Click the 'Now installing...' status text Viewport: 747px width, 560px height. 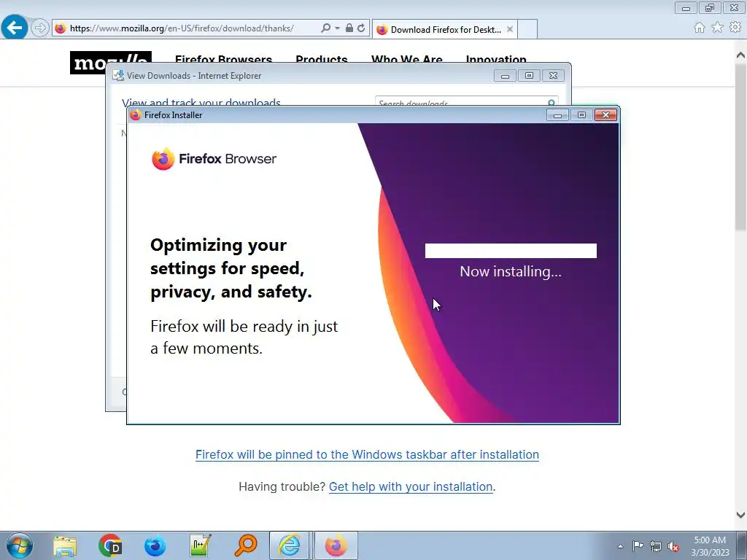[x=511, y=271]
